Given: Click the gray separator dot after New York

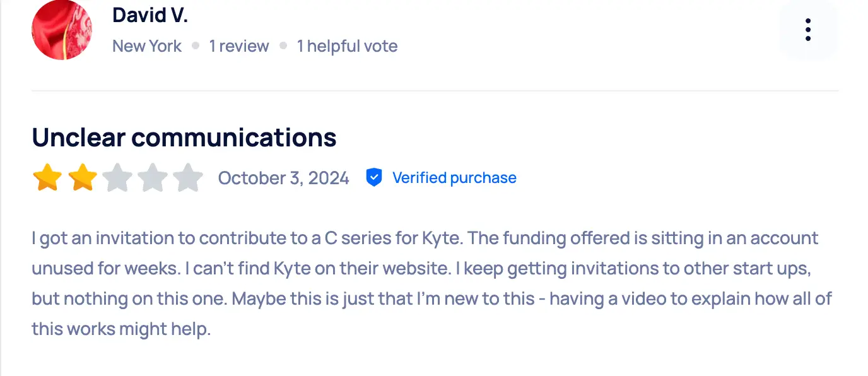Looking at the screenshot, I should (196, 45).
